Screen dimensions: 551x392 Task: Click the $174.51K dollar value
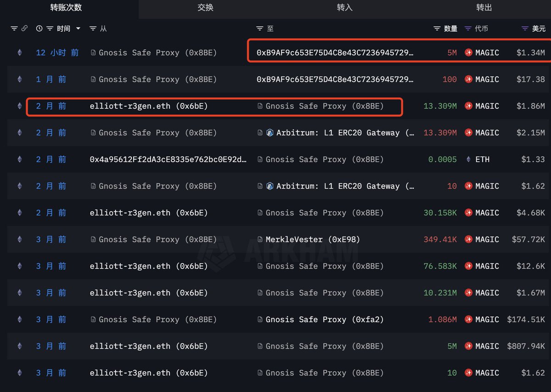[x=526, y=319]
